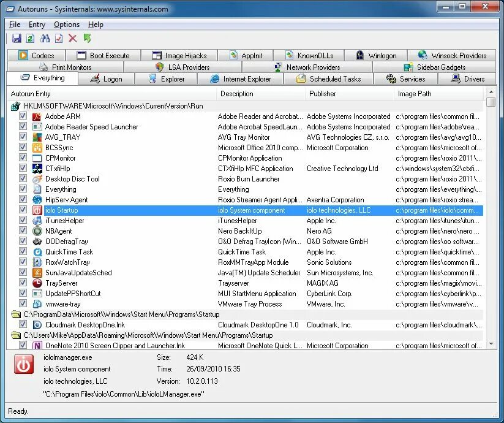Uncheck the Adobe ARM autorun entry
This screenshot has height=423, width=504.
point(23,116)
